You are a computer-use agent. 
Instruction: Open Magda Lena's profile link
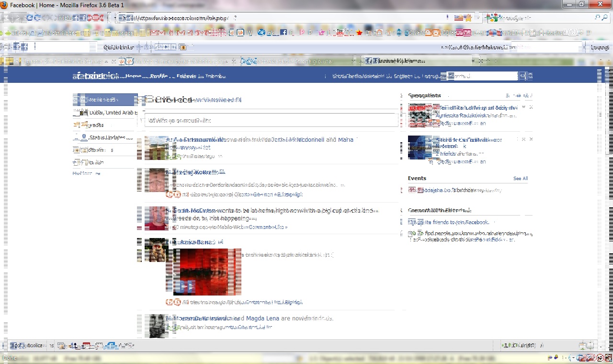[262, 318]
